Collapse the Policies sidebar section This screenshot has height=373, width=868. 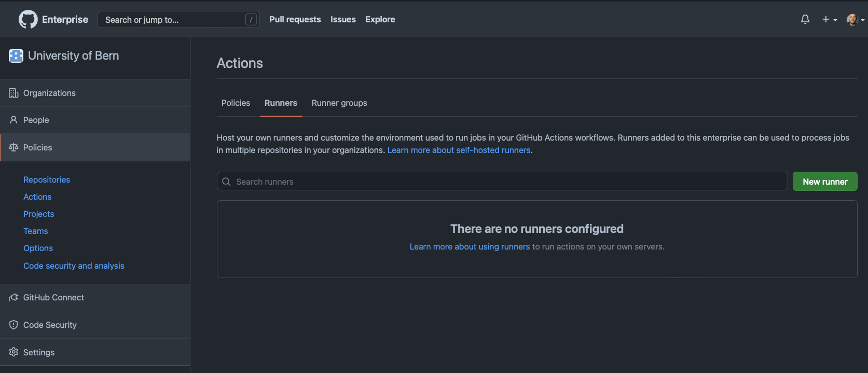click(38, 147)
